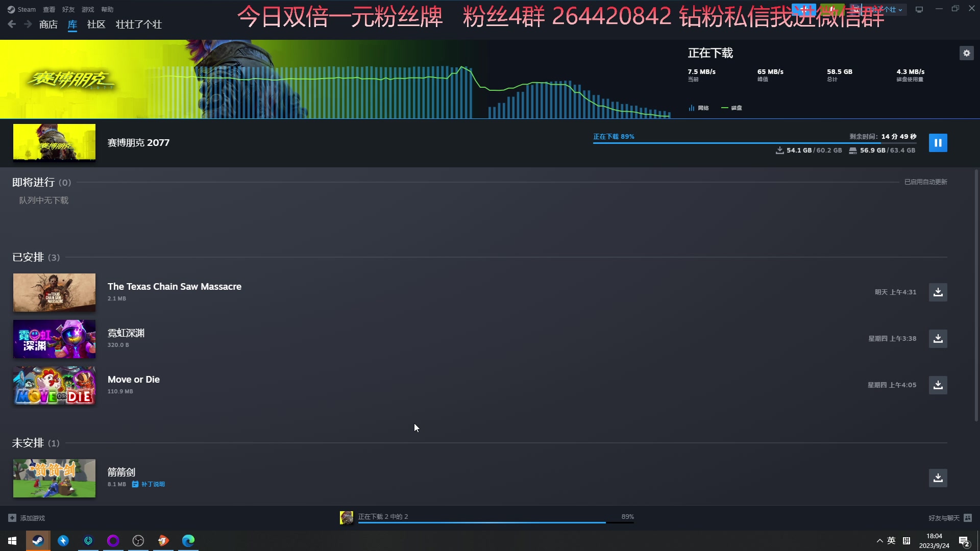The height and width of the screenshot is (551, 980).
Task: Click the 65 MB/s peak value
Action: click(x=770, y=72)
